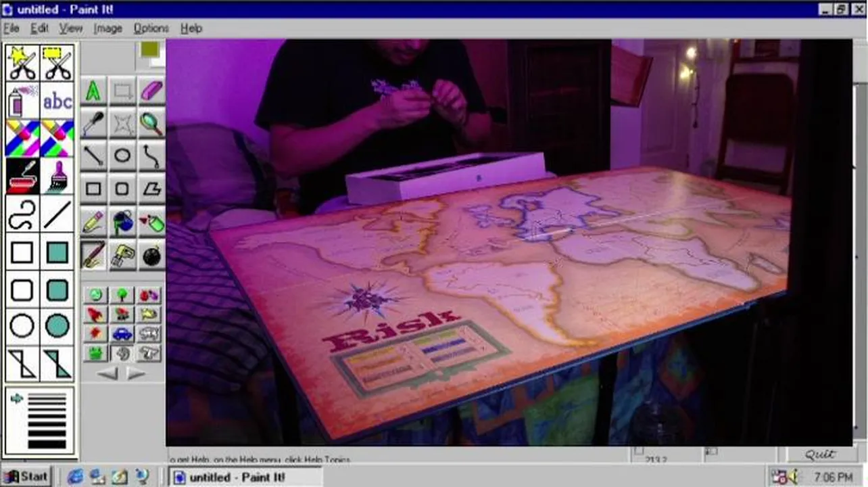The width and height of the screenshot is (868, 487).
Task: Click the small curve tool button
Action: point(151,156)
